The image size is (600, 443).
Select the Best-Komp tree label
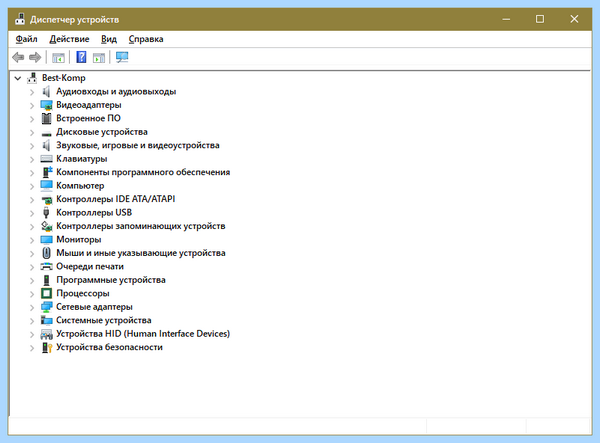pyautogui.click(x=64, y=78)
